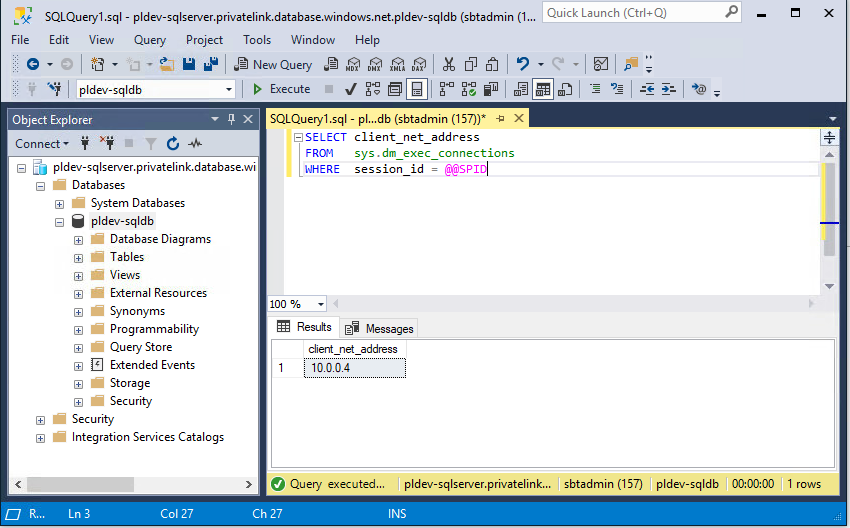Switch output to Results to Text
Image resolution: width=850 pixels, height=528 pixels.
[x=521, y=89]
